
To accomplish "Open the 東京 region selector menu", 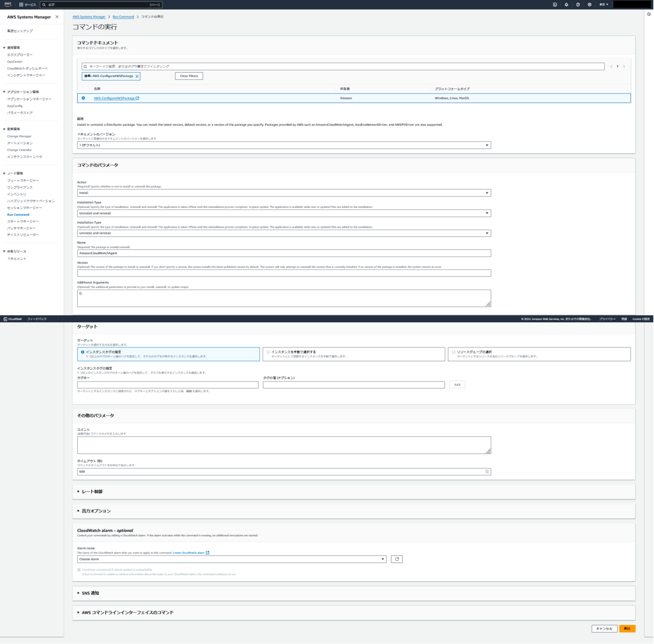I will (x=603, y=4).
